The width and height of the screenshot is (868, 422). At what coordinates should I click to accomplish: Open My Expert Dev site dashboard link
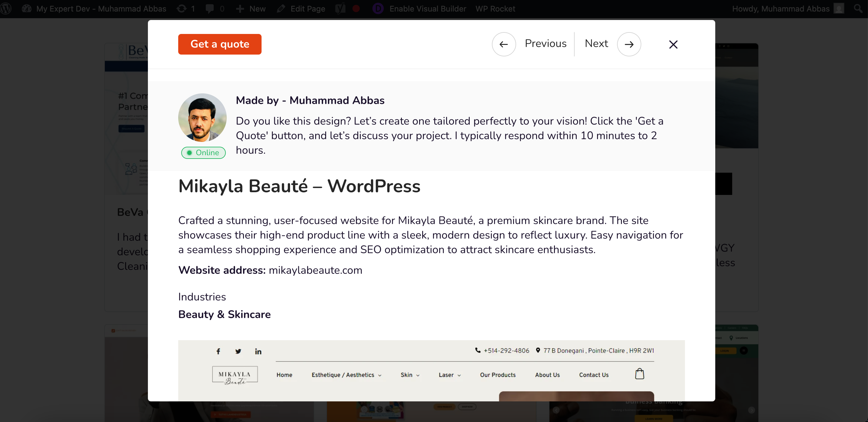pos(94,9)
